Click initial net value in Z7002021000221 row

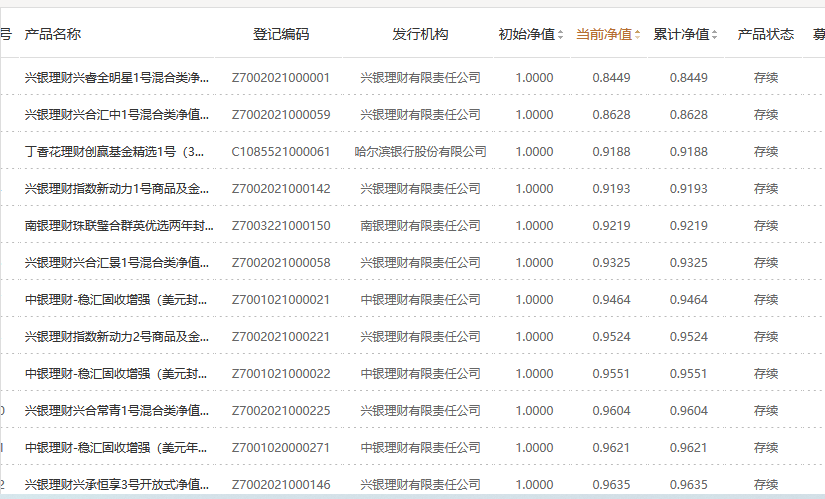[535, 336]
